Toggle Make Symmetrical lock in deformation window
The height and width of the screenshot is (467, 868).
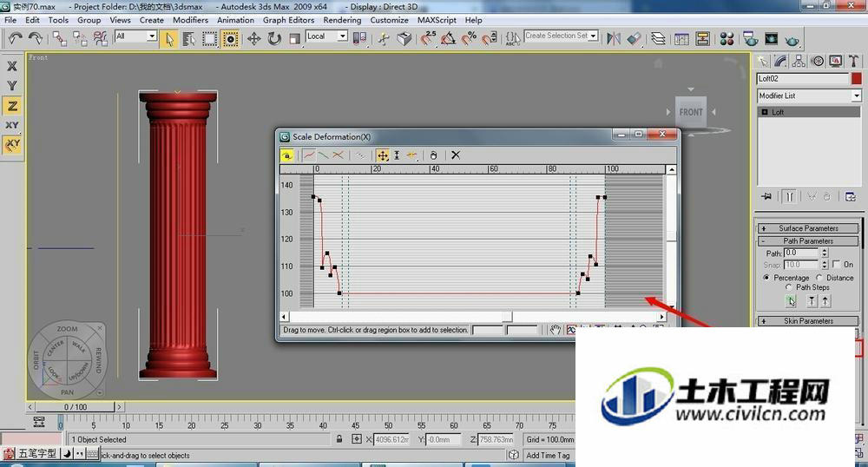click(x=286, y=155)
